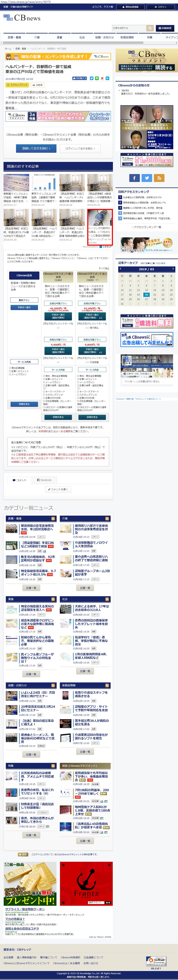Viewport: 178px width, 980px height.
Task: Click RSS icon in 薬事 category header
Action: (x=53, y=599)
